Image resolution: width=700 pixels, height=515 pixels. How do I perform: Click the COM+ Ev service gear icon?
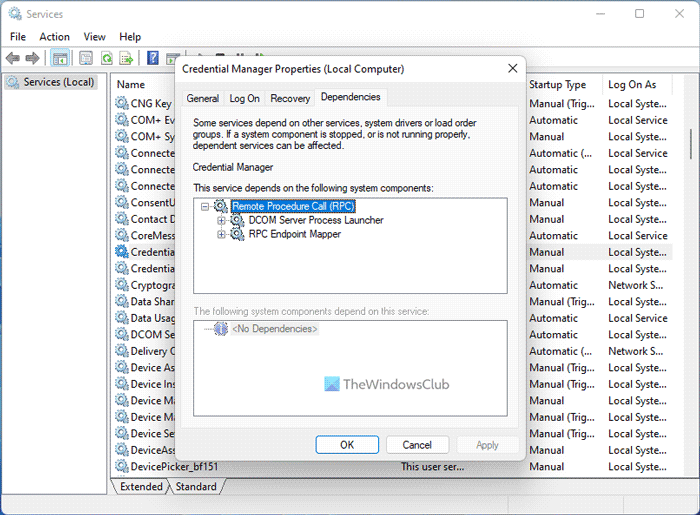tap(122, 120)
